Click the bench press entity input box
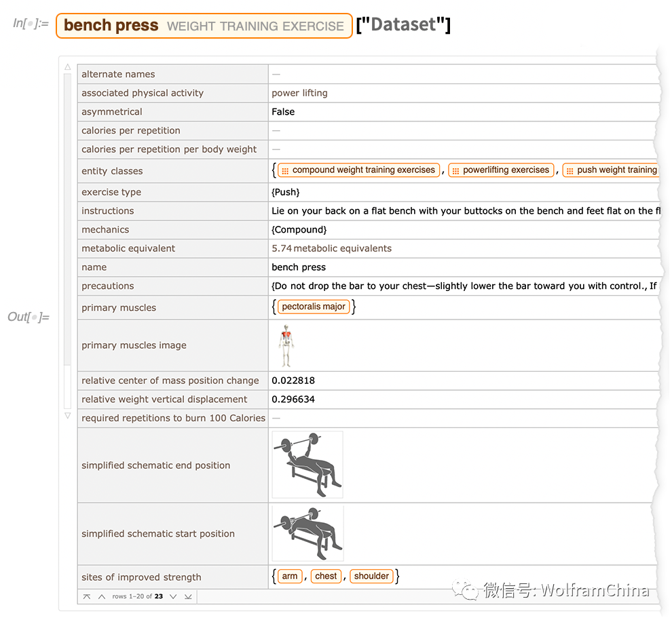The height and width of the screenshot is (620, 672). click(204, 26)
